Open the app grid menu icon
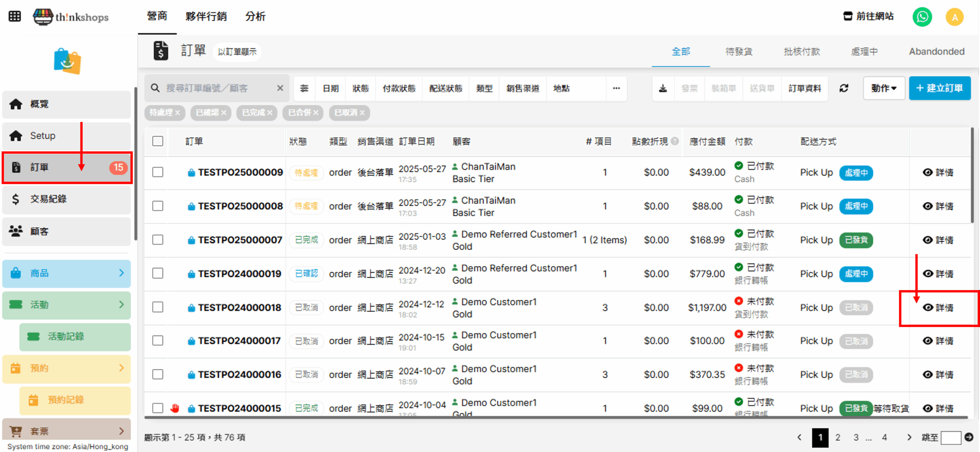980x452 pixels. [15, 16]
